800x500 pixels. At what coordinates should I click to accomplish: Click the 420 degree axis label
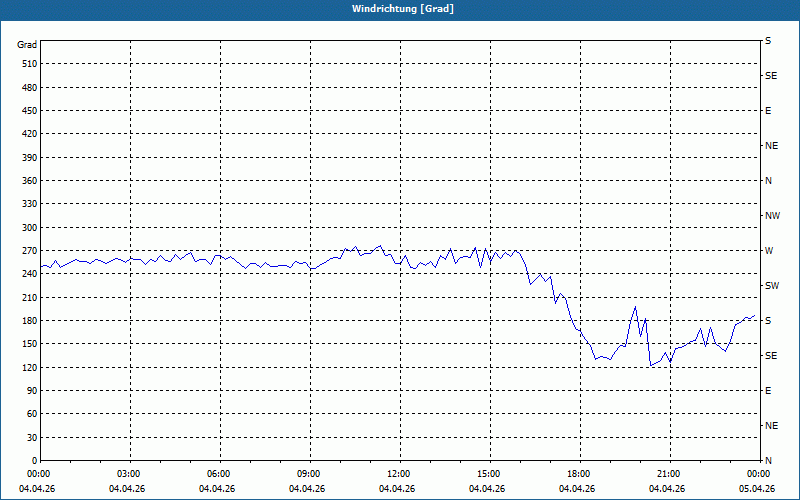point(30,134)
